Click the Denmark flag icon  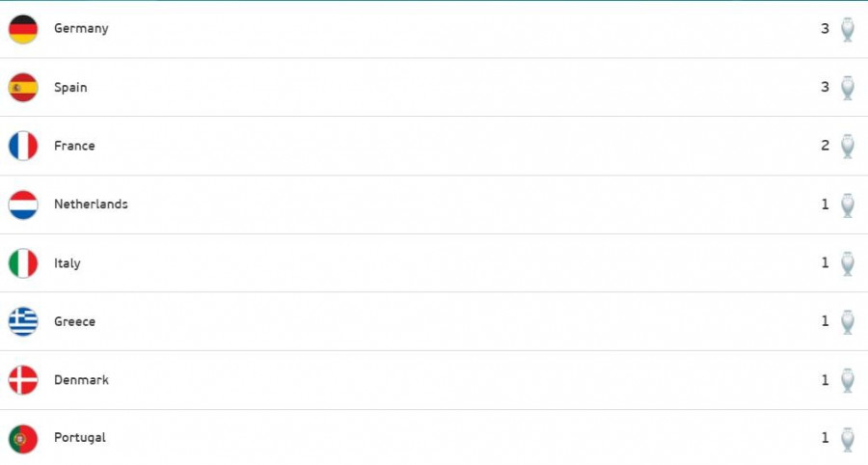[x=23, y=380]
